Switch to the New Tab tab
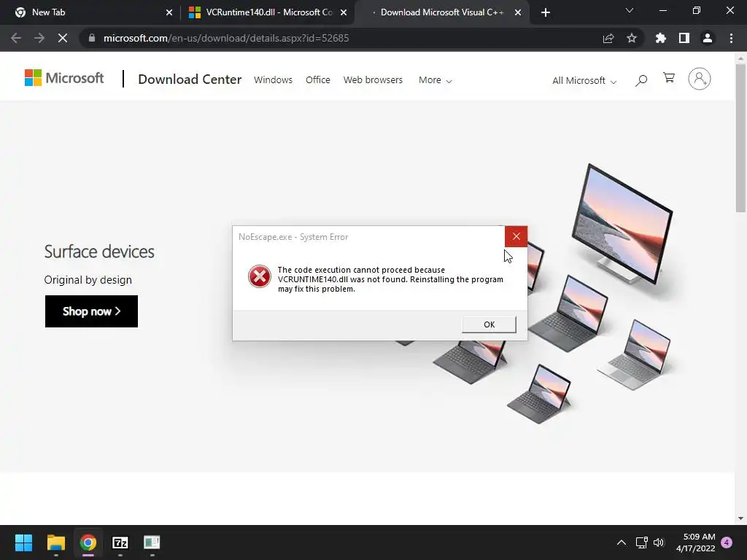Image resolution: width=747 pixels, height=560 pixels. tap(90, 12)
